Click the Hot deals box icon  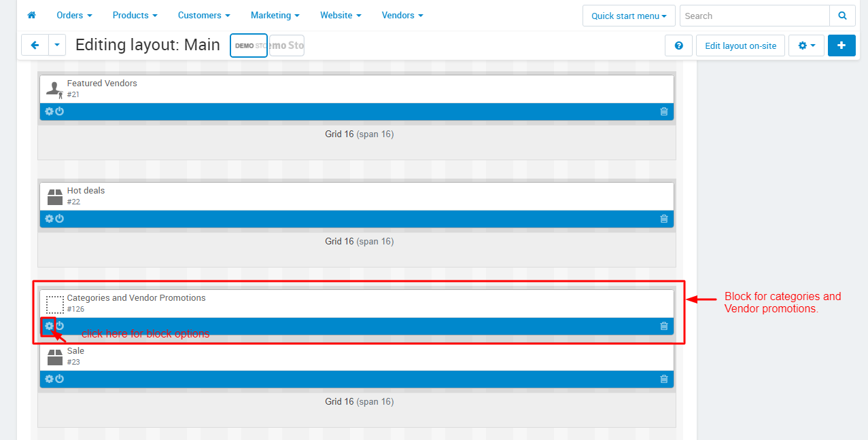54,197
